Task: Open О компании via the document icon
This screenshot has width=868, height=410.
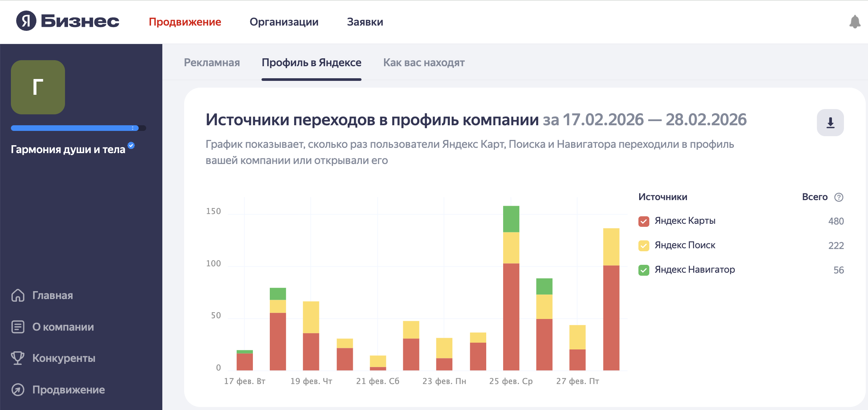Action: [18, 327]
